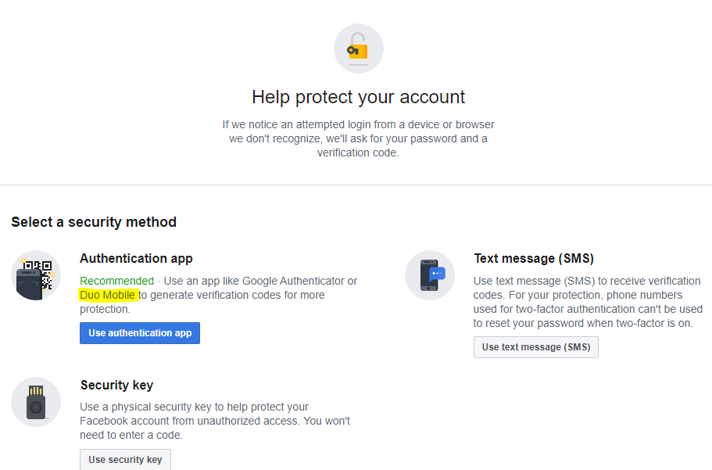Click the green Recommended label
Viewport: 712px width, 470px height.
coord(117,281)
